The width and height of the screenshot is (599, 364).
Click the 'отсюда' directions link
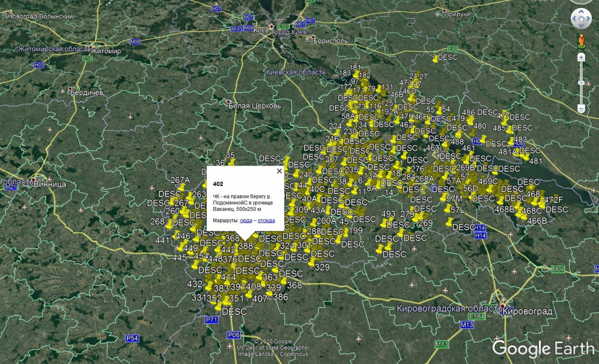[266, 220]
